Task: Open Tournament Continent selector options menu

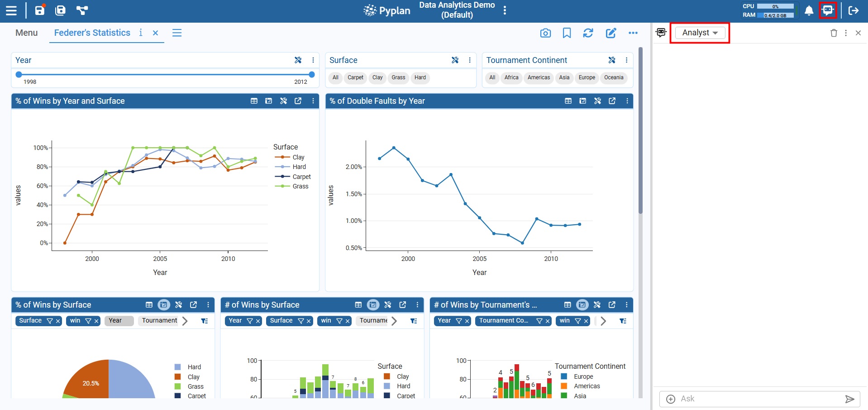Action: [x=626, y=60]
